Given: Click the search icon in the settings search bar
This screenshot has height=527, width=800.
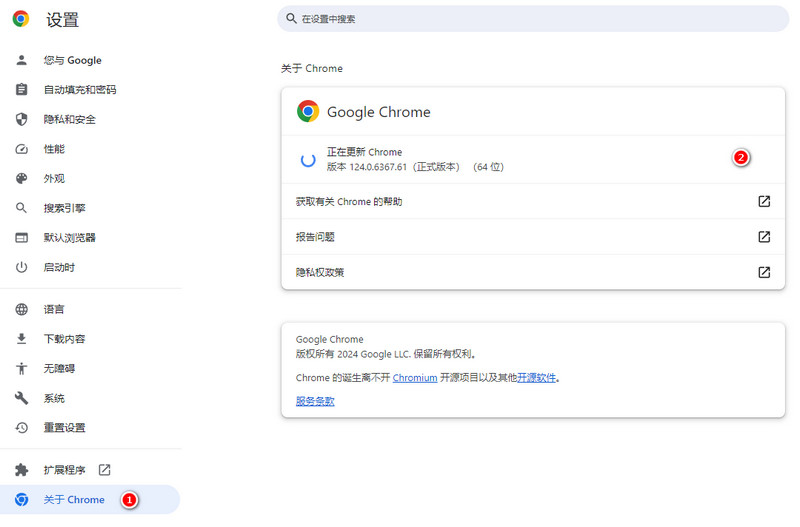Looking at the screenshot, I should coord(291,18).
